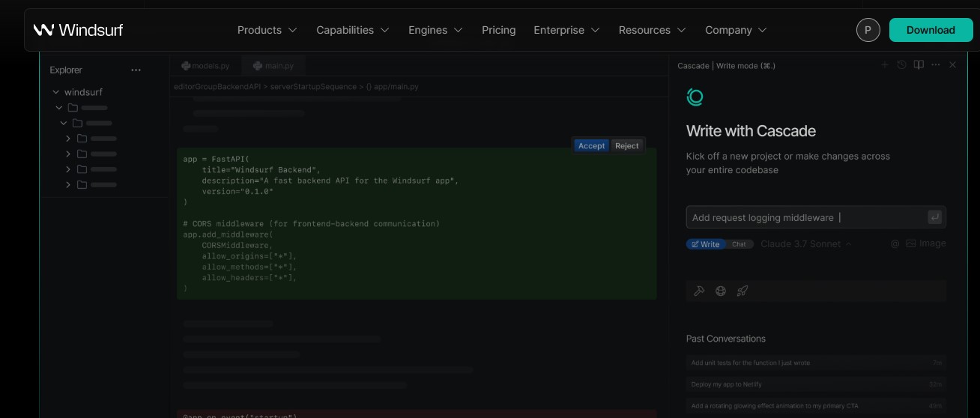Switch to the models.py tab
This screenshot has height=418, width=980.
(205, 66)
